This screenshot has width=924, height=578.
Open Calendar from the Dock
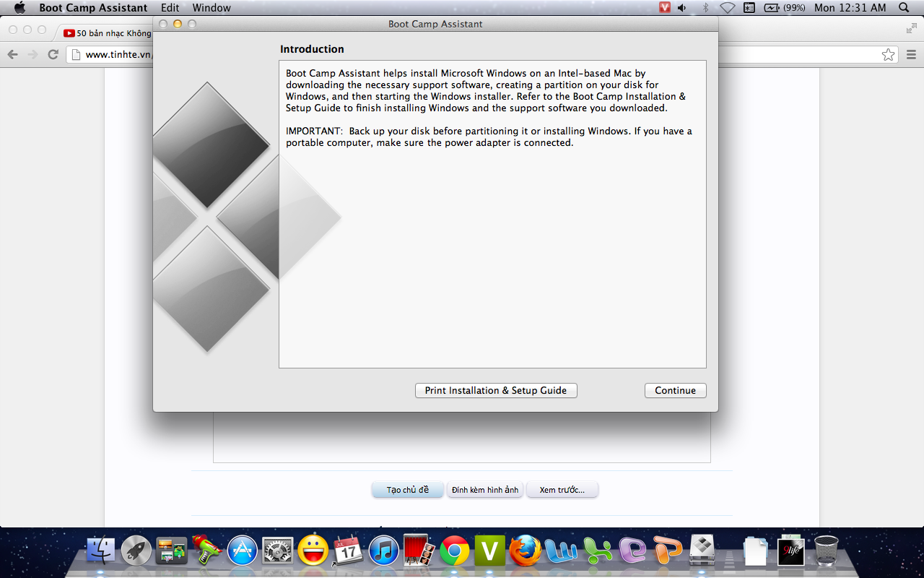(349, 551)
